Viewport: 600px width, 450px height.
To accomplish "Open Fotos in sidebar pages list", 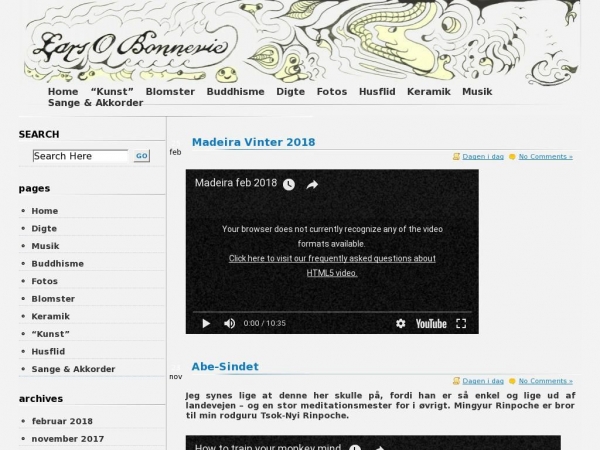I will coord(44,281).
